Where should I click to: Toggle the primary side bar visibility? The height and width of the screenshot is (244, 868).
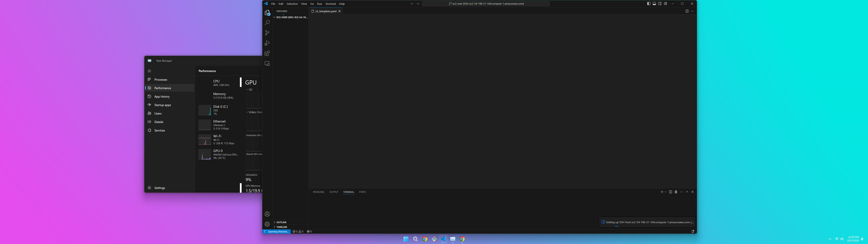(649, 4)
